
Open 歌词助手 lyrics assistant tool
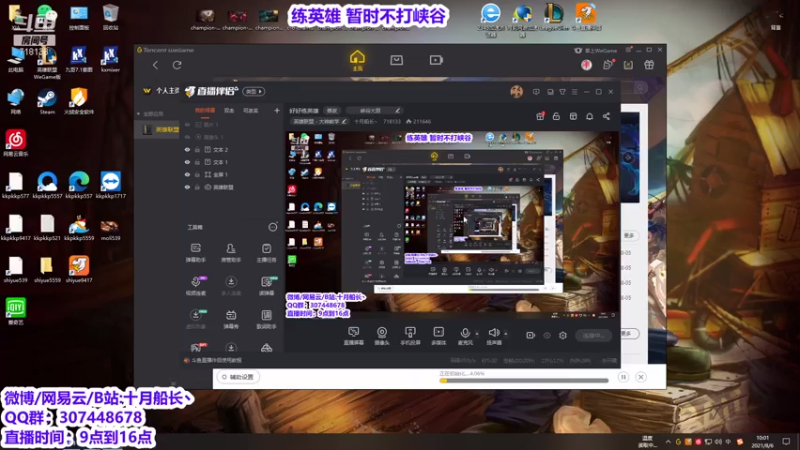click(266, 319)
